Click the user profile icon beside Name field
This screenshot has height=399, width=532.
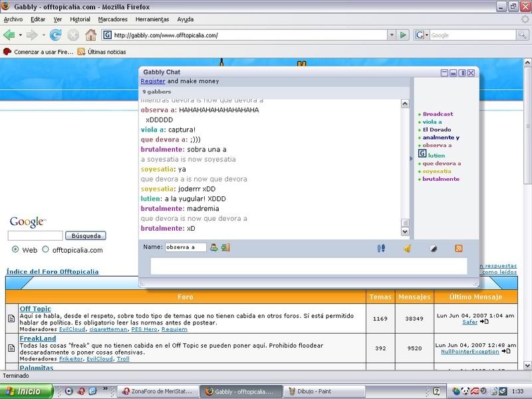coord(214,247)
